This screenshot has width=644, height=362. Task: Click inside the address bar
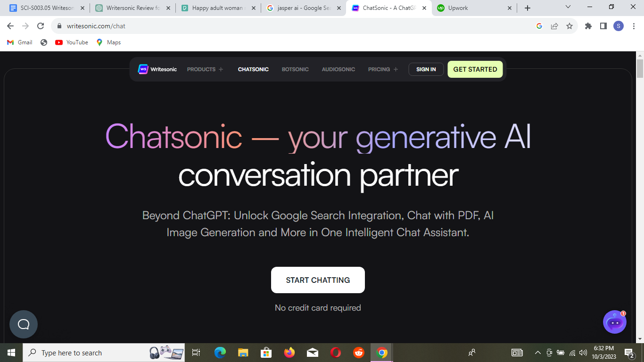pos(189,26)
